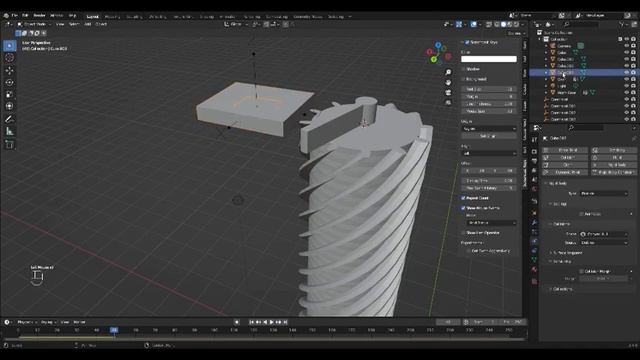This screenshot has height=360, width=640.
Task: Expand the Worm Gear tree row
Action: (x=547, y=93)
